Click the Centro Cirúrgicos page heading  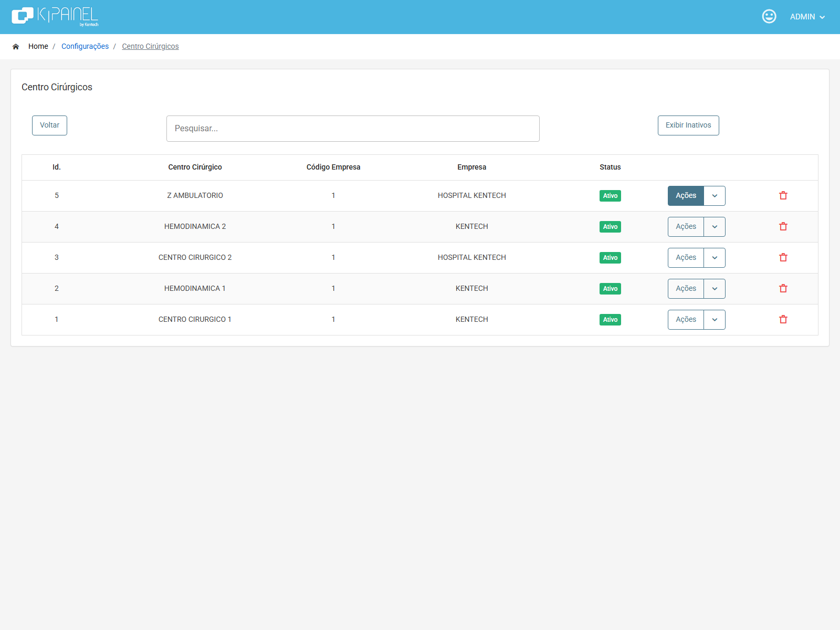(x=57, y=87)
